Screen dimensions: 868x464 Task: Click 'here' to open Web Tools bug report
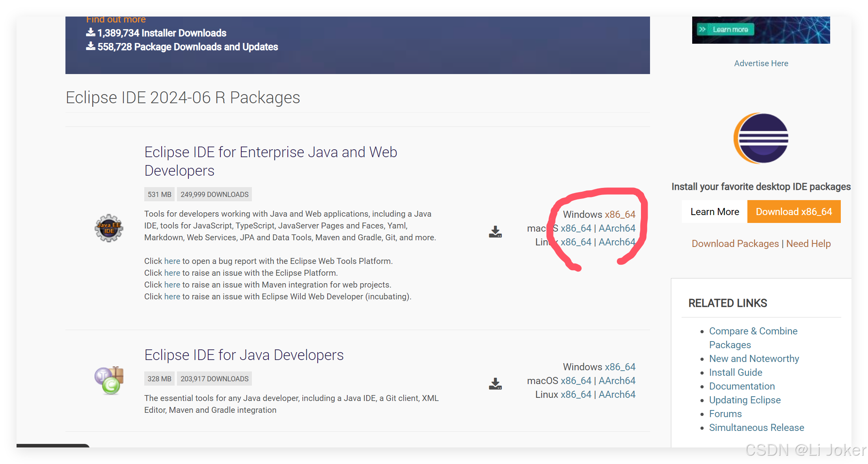pos(172,261)
